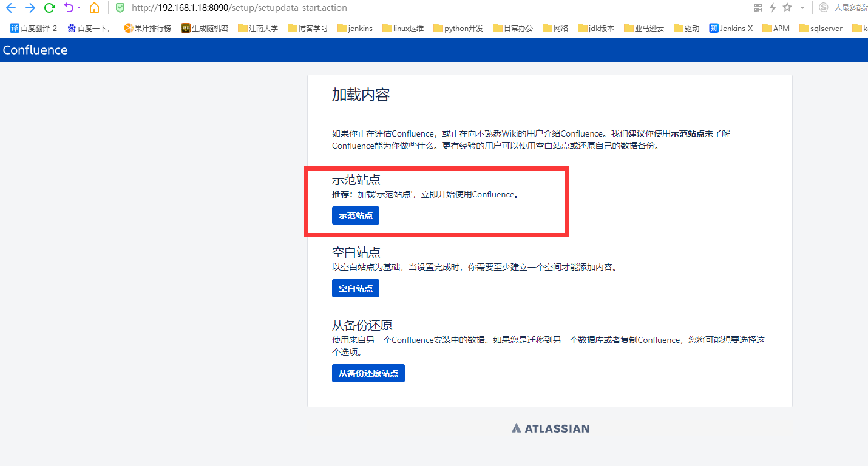Click the Confluence logo in the blue header
Viewport: 868px width, 466px height.
pyautogui.click(x=35, y=50)
